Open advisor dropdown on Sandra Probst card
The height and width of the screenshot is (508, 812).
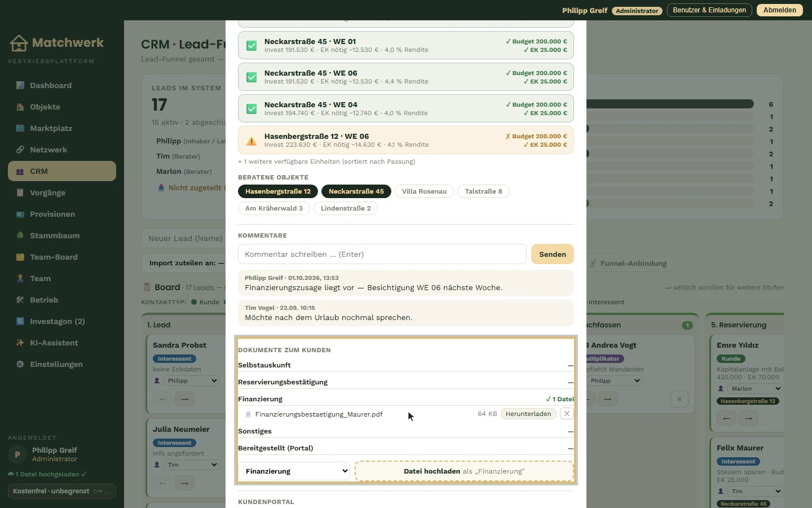pyautogui.click(x=192, y=381)
